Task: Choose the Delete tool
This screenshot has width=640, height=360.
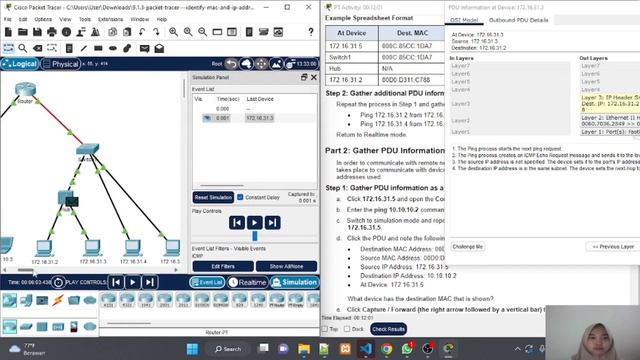Action: (x=37, y=48)
